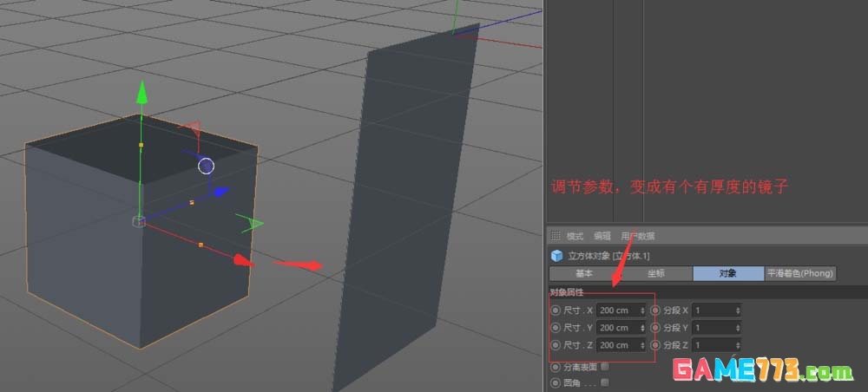Viewport: 868px width, 392px height.
Task: Select the thin mirror slab in viewport
Action: click(x=404, y=210)
